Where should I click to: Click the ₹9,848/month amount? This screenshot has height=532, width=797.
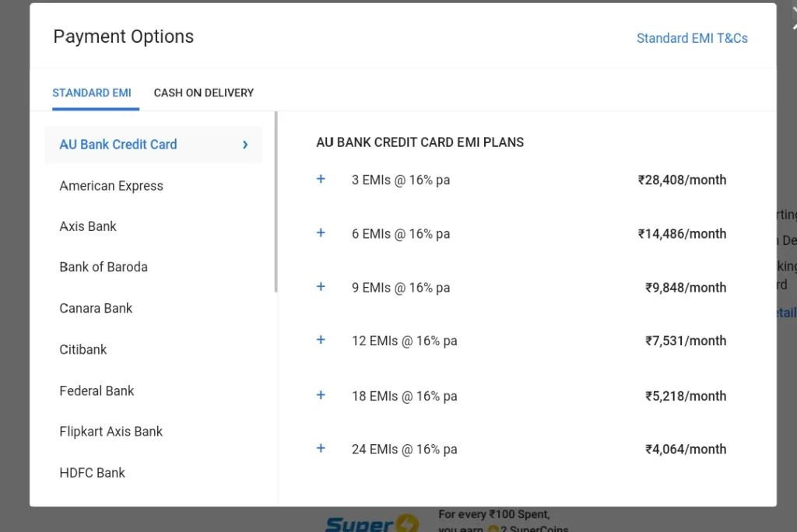686,288
